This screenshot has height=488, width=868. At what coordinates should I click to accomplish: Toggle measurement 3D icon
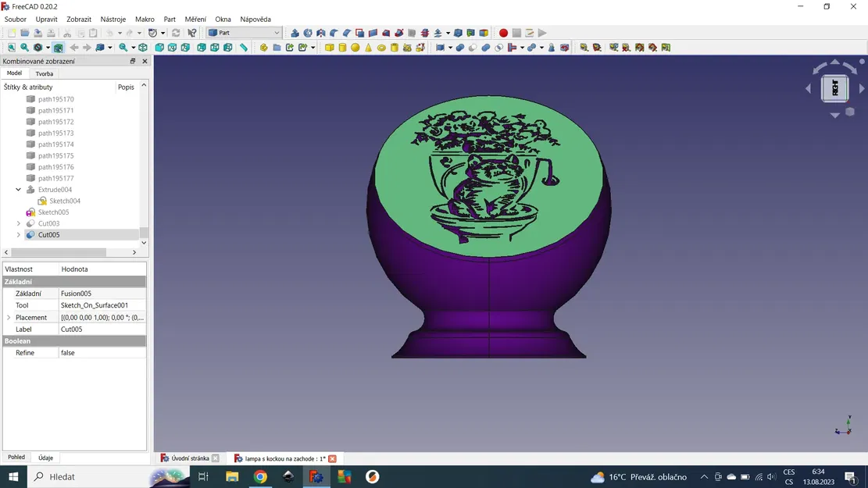tap(652, 48)
